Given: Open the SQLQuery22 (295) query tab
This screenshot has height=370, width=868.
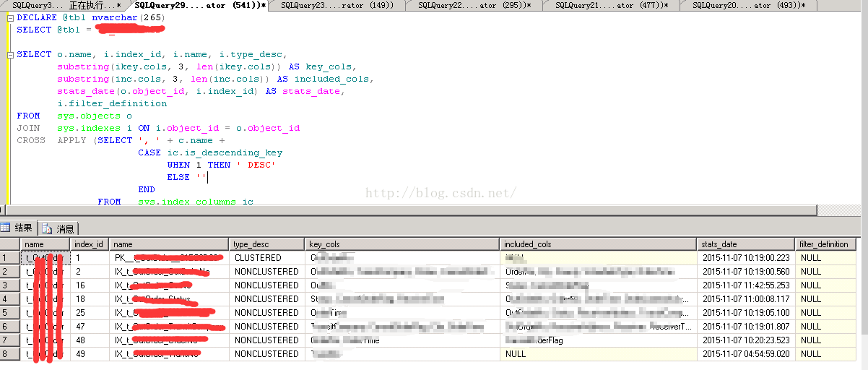Looking at the screenshot, I should pos(473,5).
